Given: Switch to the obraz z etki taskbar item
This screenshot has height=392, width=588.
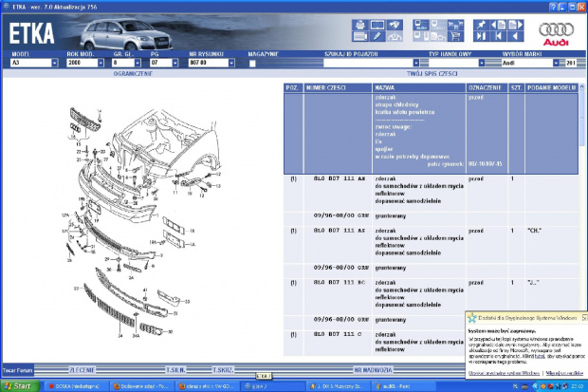Looking at the screenshot, I should [x=208, y=386].
